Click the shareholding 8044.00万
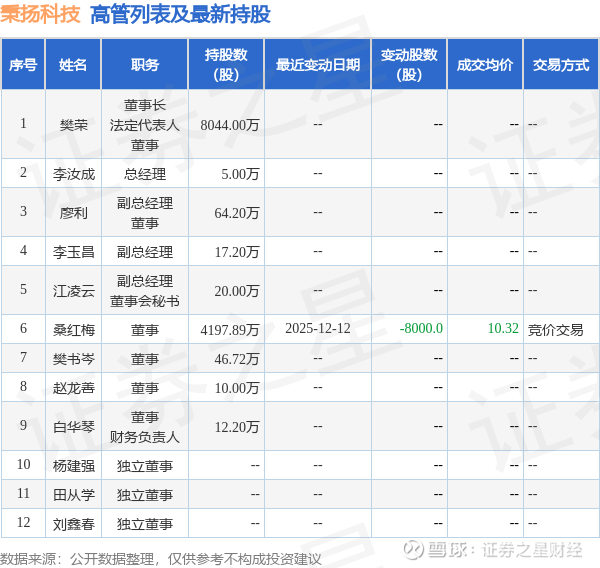600x568 pixels. 230,125
